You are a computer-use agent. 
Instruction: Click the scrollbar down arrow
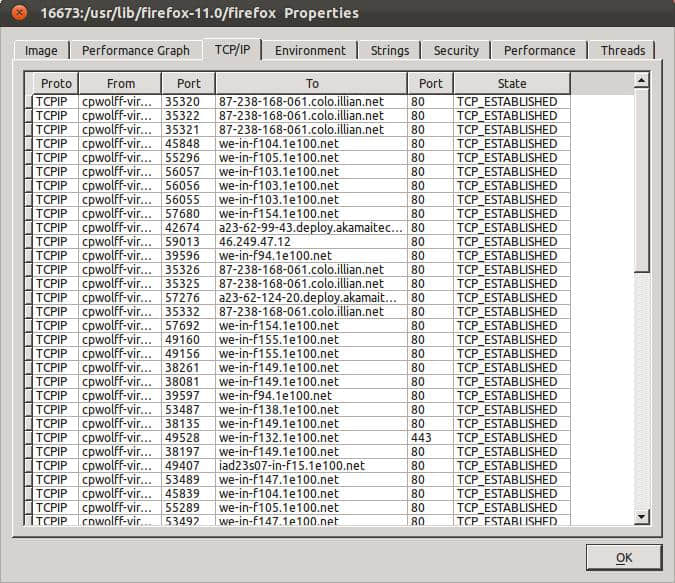641,516
